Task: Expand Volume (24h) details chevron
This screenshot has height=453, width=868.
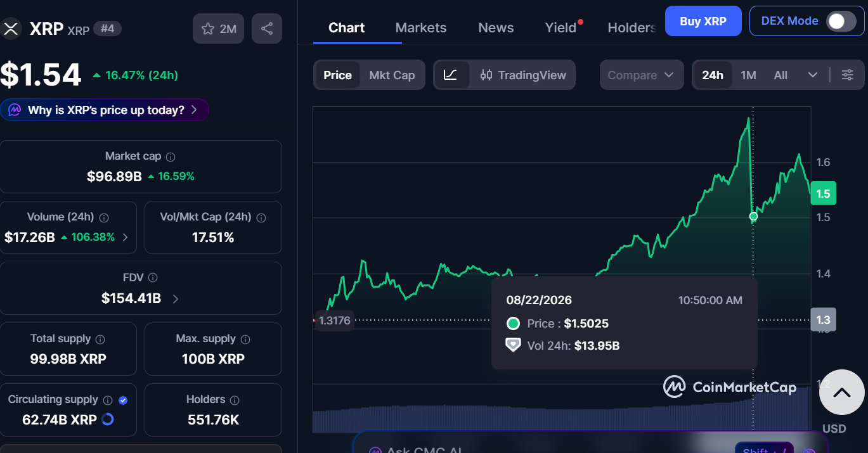Action: pos(125,238)
